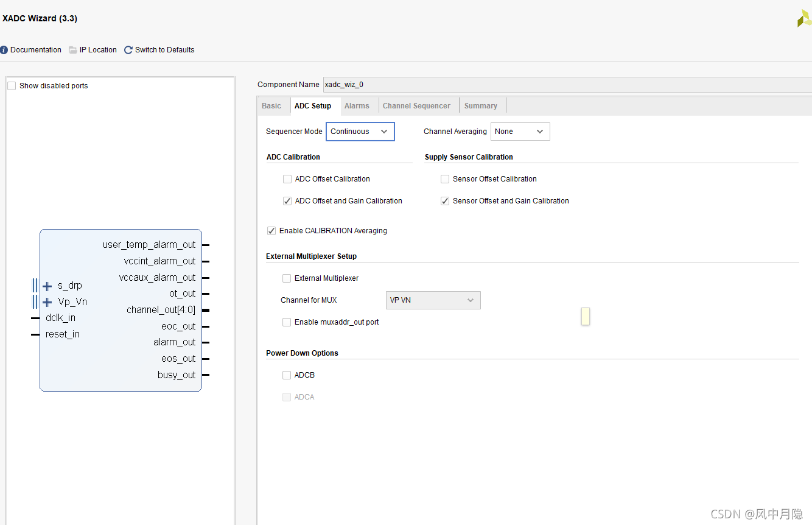Select the eoc_out port label
812x525 pixels.
coord(178,326)
